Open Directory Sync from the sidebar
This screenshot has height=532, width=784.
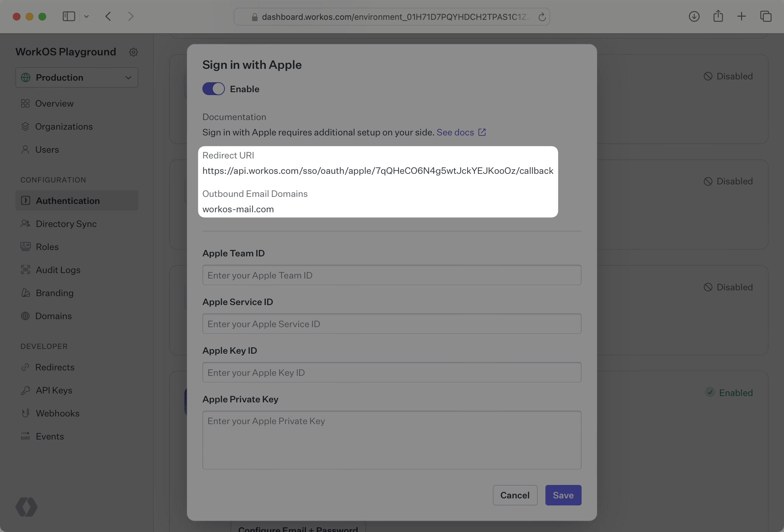pyautogui.click(x=66, y=223)
